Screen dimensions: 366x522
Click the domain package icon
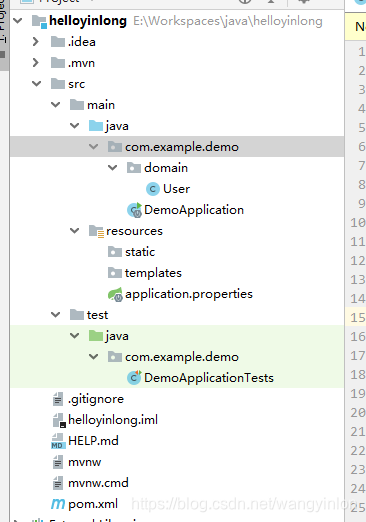134,168
